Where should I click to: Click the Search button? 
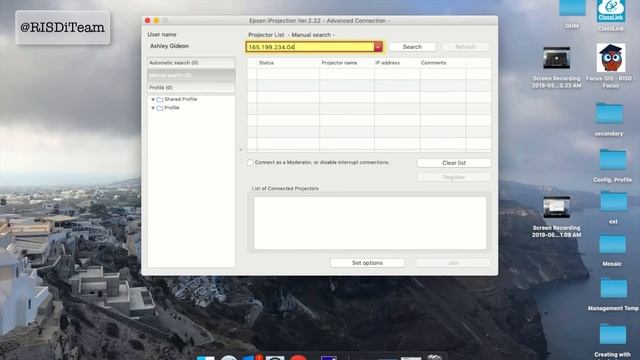(x=412, y=47)
